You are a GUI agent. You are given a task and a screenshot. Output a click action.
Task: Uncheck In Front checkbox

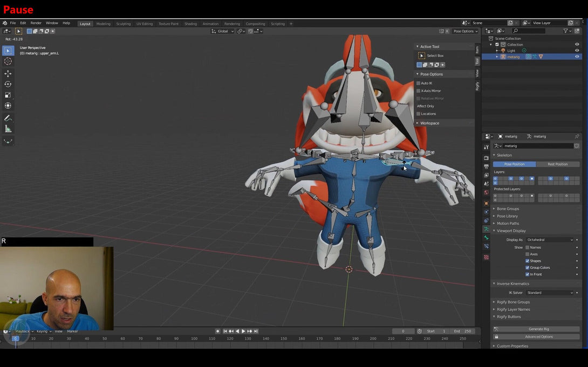pyautogui.click(x=527, y=274)
